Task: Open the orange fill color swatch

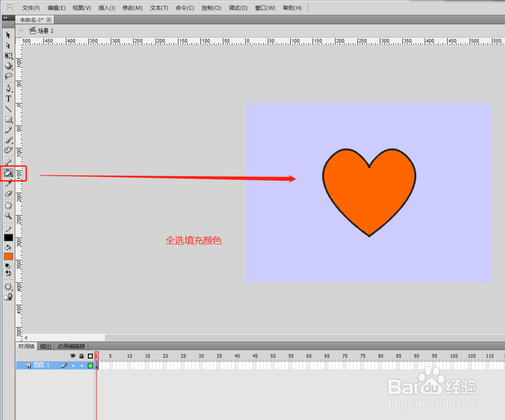Action: [9, 256]
